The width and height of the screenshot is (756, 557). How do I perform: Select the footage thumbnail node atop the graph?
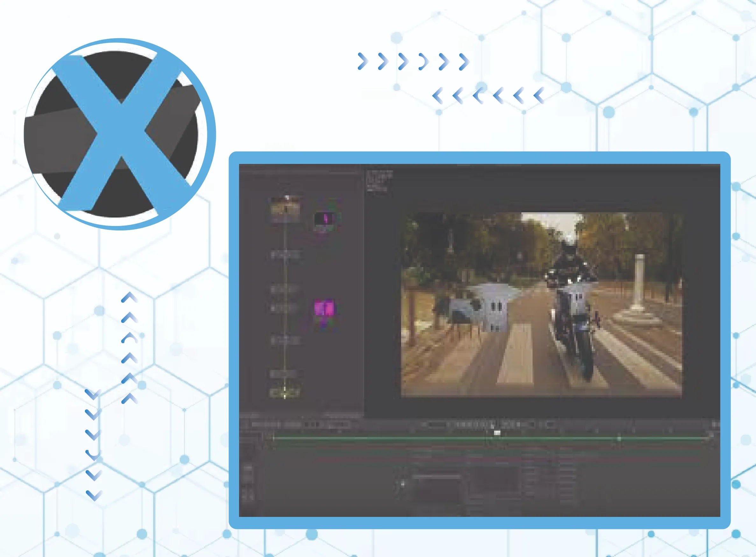pos(285,209)
